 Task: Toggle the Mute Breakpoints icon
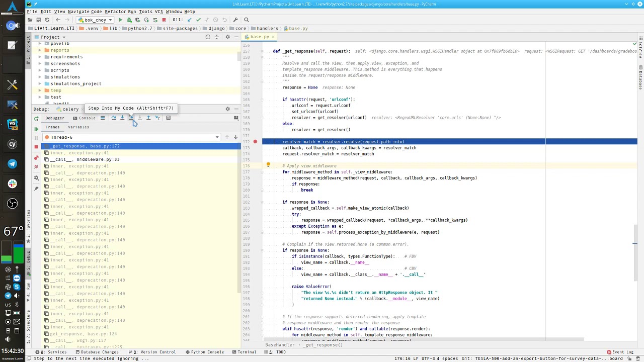(x=36, y=166)
